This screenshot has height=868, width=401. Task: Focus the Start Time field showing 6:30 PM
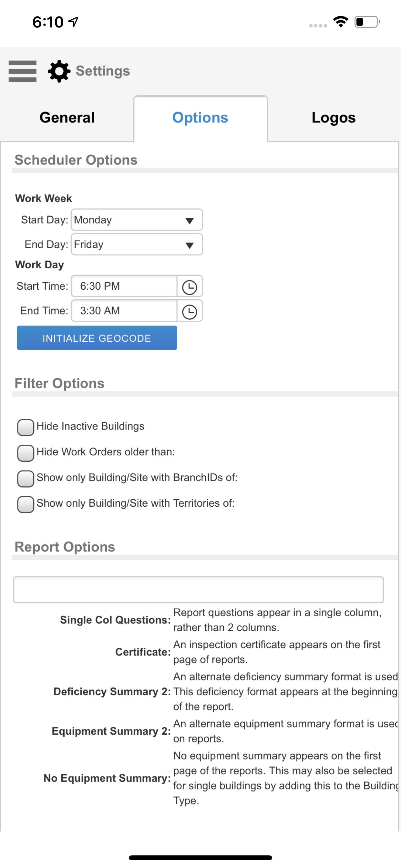pos(124,286)
